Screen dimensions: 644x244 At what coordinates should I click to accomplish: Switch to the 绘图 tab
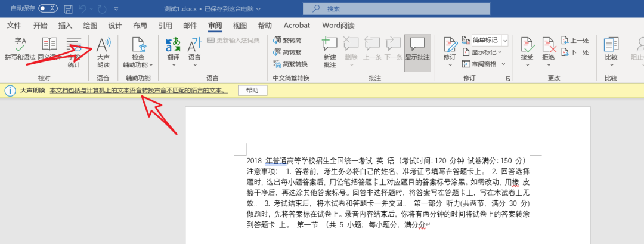[x=91, y=26]
